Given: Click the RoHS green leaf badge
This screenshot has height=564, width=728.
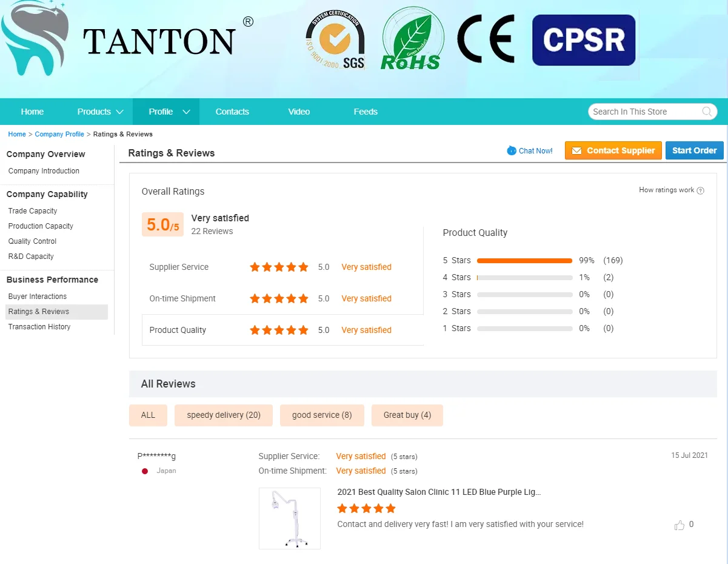Looking at the screenshot, I should (x=412, y=39).
